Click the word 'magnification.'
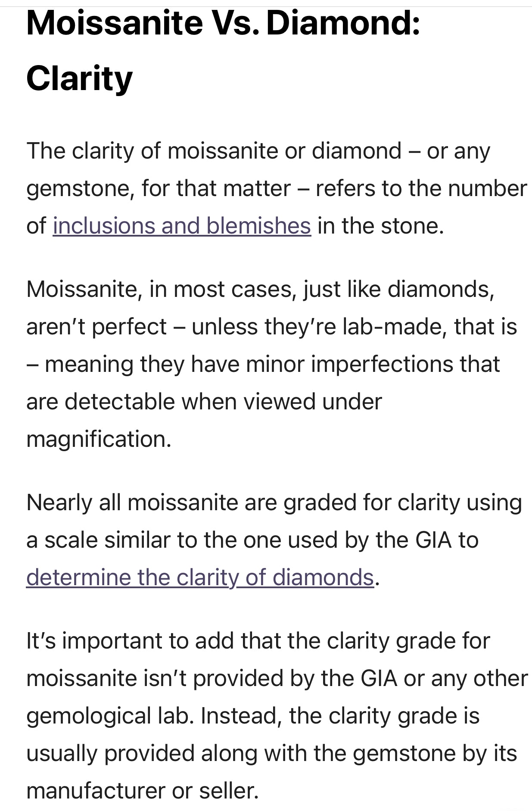Image resolution: width=532 pixels, height=811 pixels. pyautogui.click(x=99, y=439)
